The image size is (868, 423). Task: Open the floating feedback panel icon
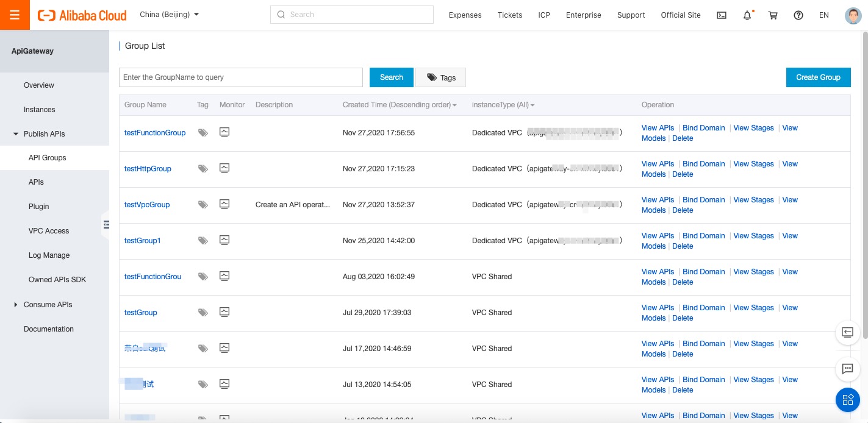[x=847, y=332]
